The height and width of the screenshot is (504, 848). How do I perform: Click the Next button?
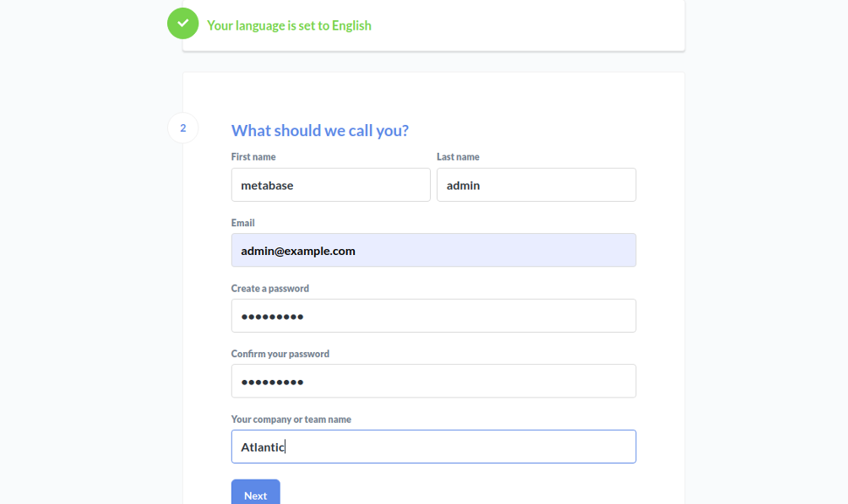[256, 493]
